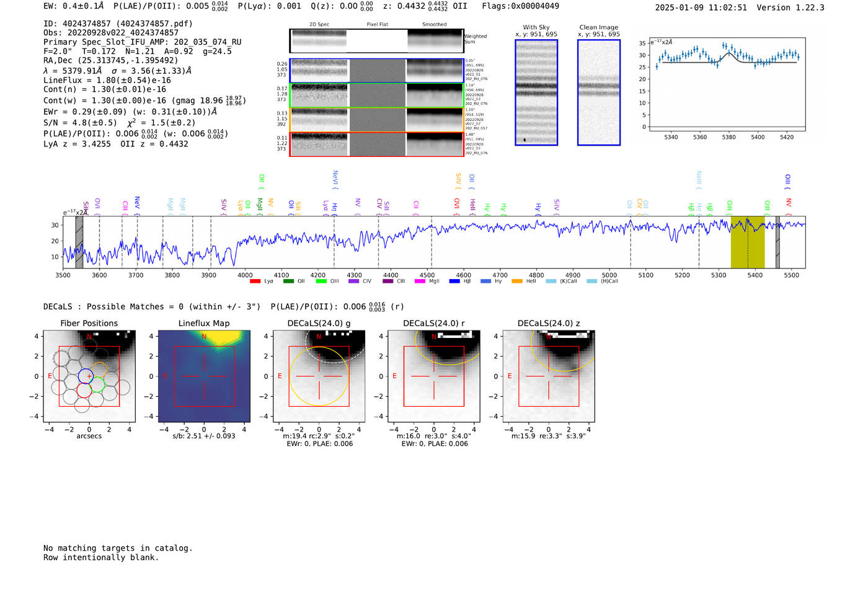Select the Obs: 20220928v022_4024374857 line
The width and height of the screenshot is (868, 591).
point(111,33)
